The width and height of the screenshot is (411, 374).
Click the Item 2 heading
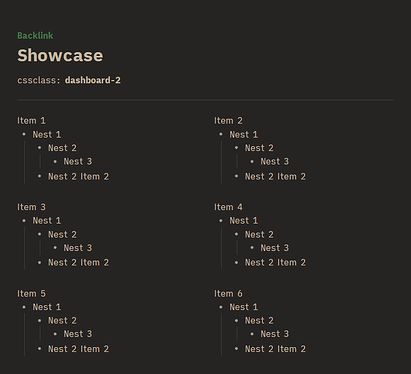tap(228, 121)
